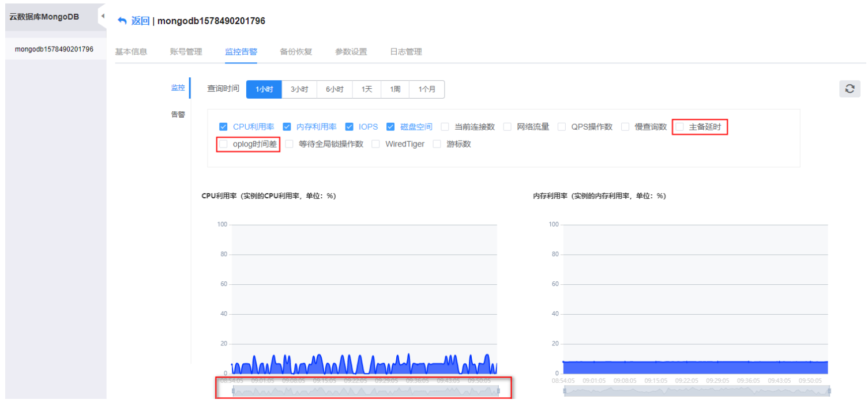Uncheck the CPU利用率 checkbox

point(223,127)
